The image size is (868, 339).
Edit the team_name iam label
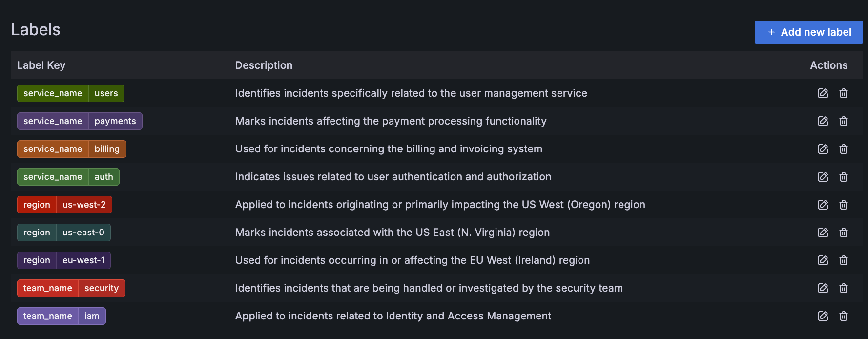coord(823,316)
